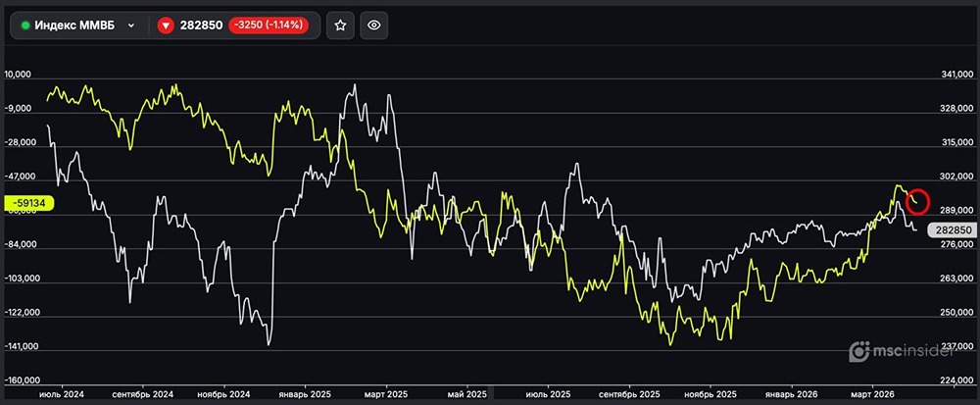Click the 224,000 right axis label
The width and height of the screenshot is (980, 405).
coord(956,380)
